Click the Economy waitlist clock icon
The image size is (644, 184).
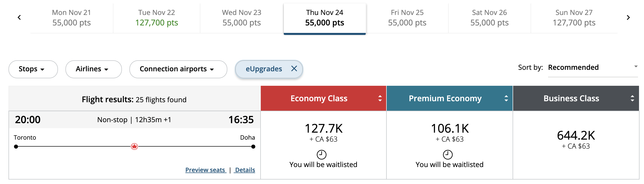[x=322, y=155]
